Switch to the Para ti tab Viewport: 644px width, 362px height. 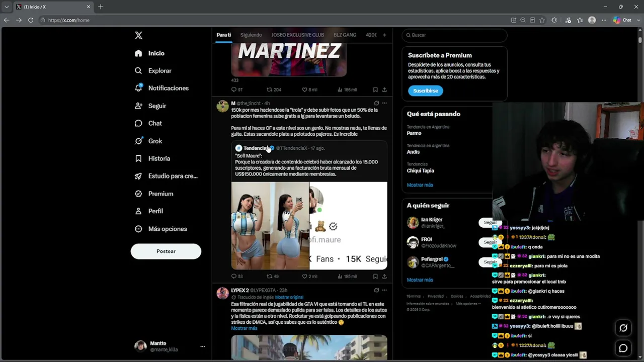[x=223, y=35]
